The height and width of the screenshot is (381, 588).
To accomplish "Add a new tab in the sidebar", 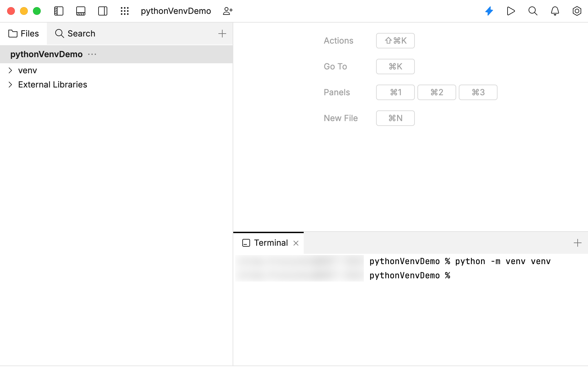I will (222, 34).
